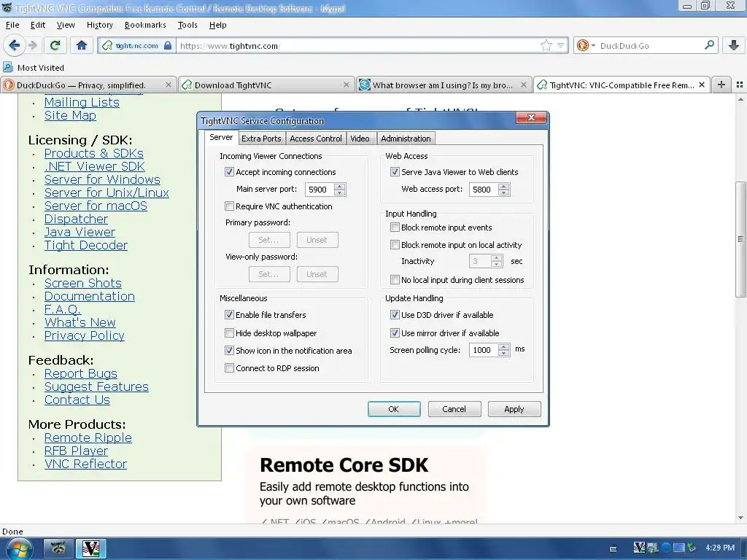
Task: Open the downloads arrow icon
Action: (734, 45)
